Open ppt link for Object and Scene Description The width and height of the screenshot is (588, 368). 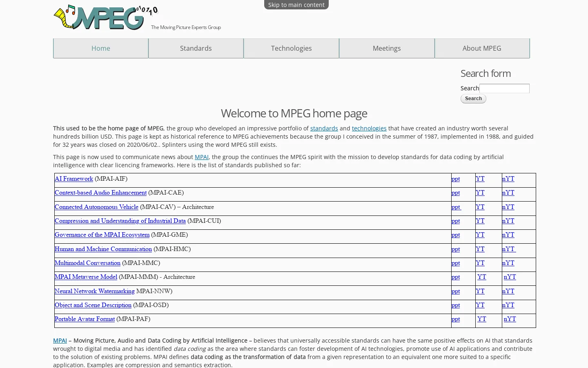[x=456, y=305]
